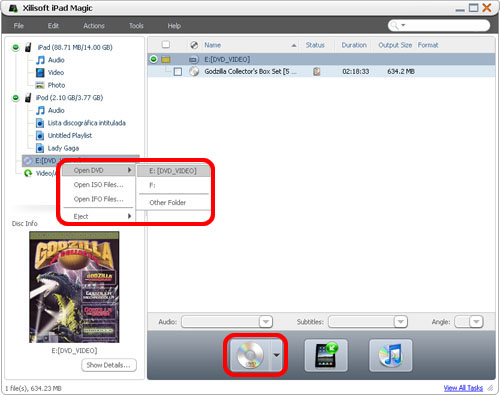The width and height of the screenshot is (500, 395).
Task: Collapse the iPad (88.71 MB/14.00 GB) node
Action: pos(15,47)
